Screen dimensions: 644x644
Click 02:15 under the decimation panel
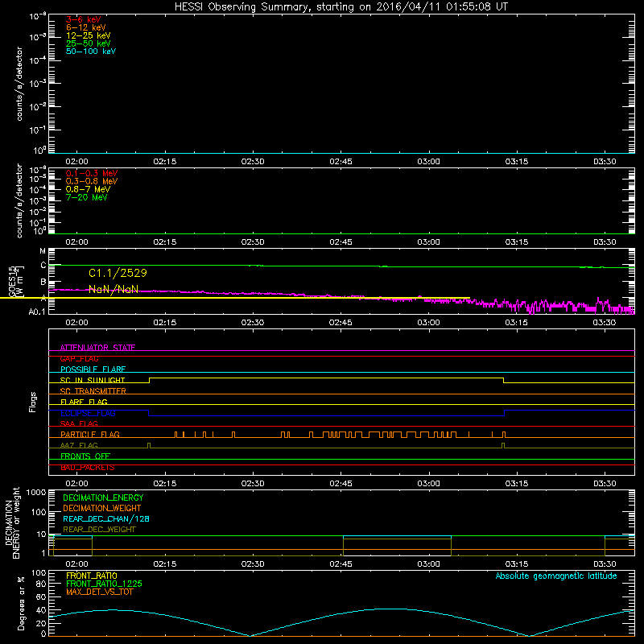point(165,564)
